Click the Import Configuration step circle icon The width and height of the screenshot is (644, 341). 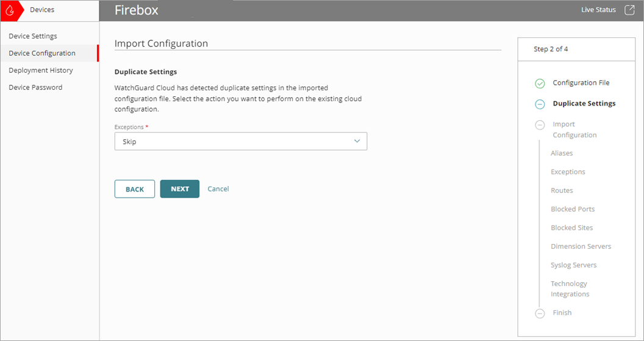[x=540, y=125]
